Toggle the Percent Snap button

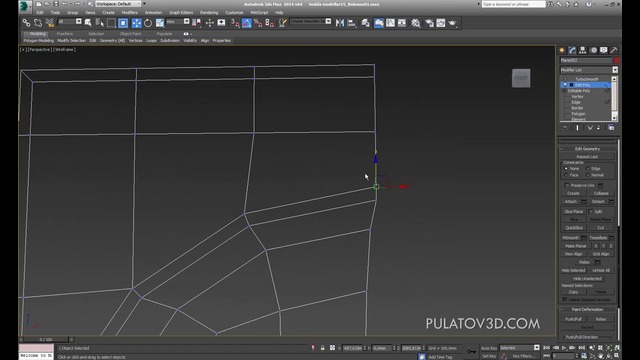click(258, 23)
